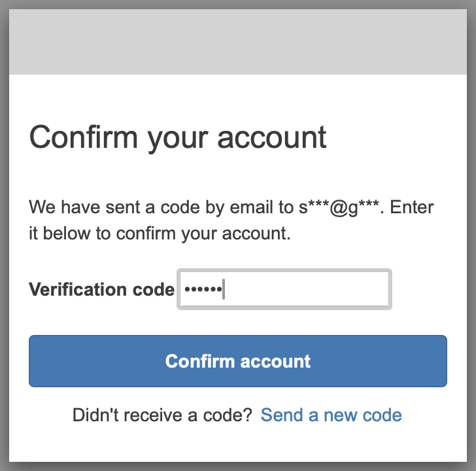476x471 pixels.
Task: Click the word "code" in the field label
Action: coord(154,289)
